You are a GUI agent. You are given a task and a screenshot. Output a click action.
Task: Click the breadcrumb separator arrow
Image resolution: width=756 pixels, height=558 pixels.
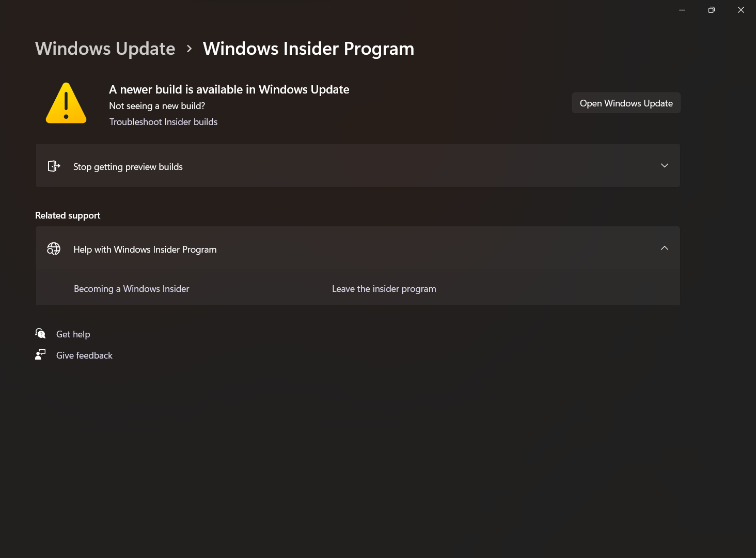click(190, 49)
